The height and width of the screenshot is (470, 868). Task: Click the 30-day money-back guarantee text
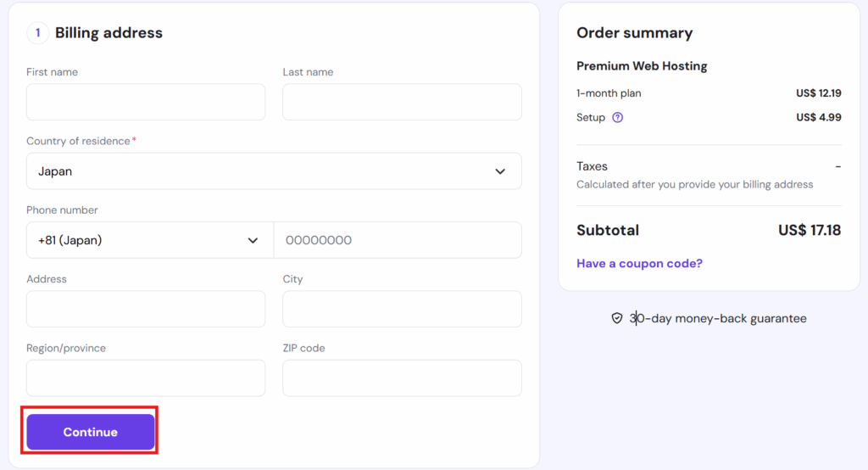(718, 319)
